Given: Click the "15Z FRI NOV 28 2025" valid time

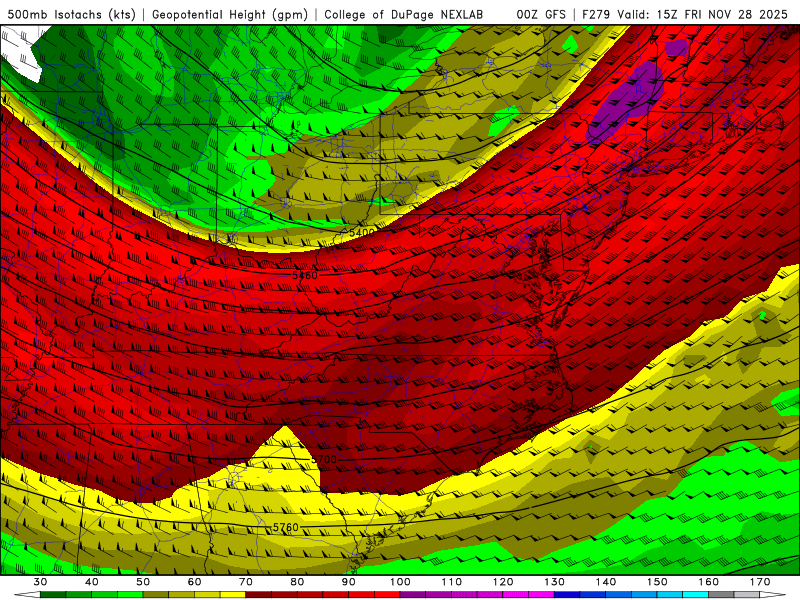Looking at the screenshot, I should click(x=722, y=15).
